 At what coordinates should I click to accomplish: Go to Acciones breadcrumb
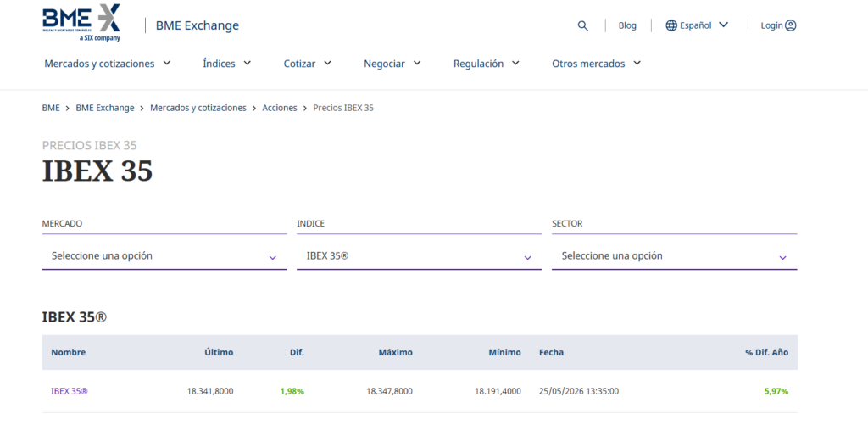coord(280,108)
